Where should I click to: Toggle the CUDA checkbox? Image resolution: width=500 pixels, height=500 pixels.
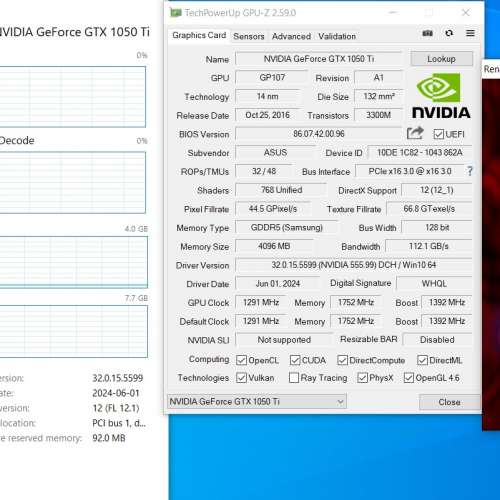click(x=295, y=360)
